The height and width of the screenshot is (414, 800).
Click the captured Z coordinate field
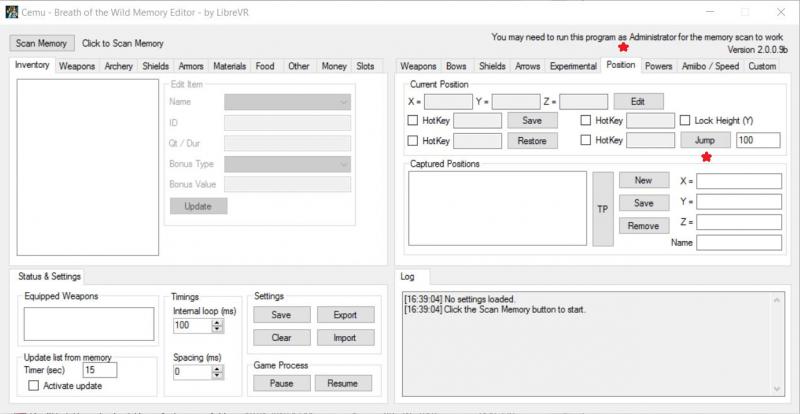tap(739, 222)
